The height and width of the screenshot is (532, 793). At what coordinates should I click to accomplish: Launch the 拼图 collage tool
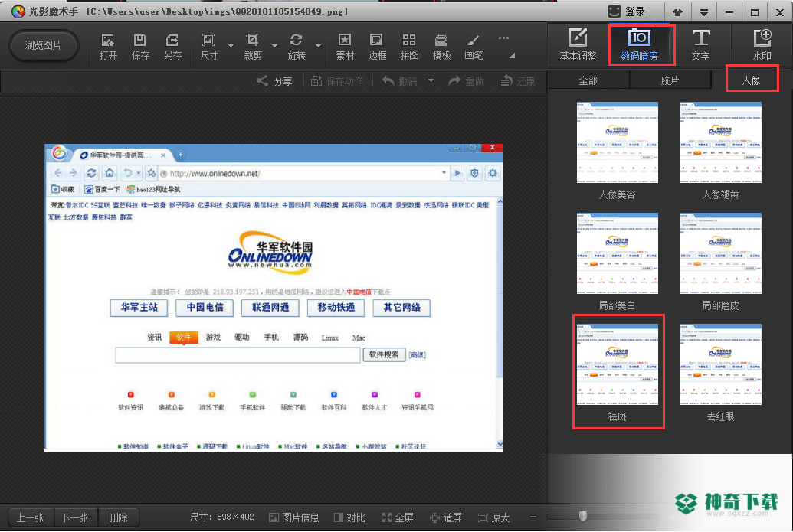pyautogui.click(x=409, y=47)
